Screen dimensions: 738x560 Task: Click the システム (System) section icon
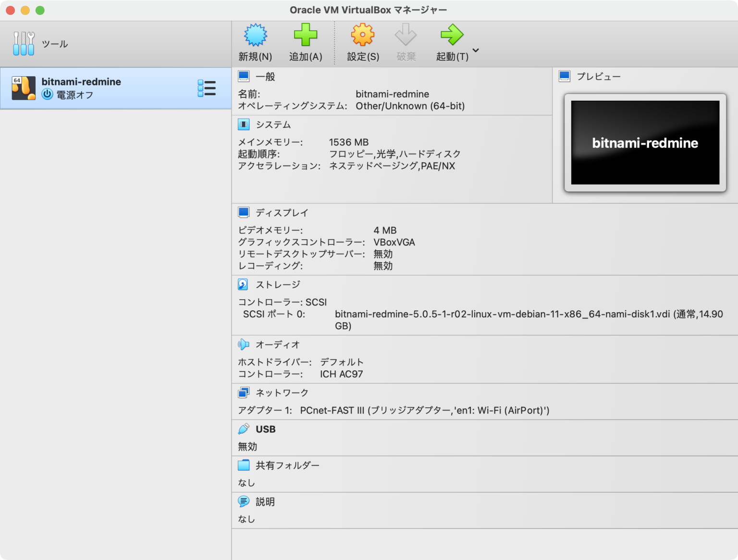click(244, 124)
